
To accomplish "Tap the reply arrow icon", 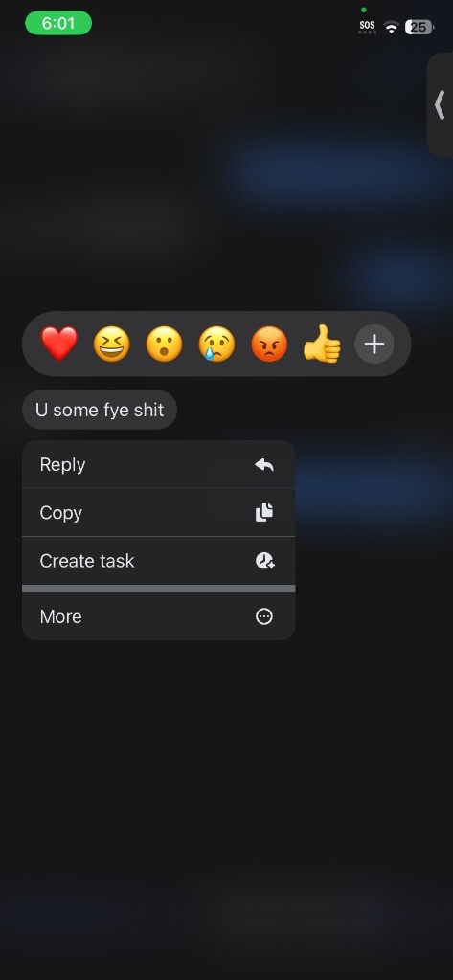I will coord(264,464).
